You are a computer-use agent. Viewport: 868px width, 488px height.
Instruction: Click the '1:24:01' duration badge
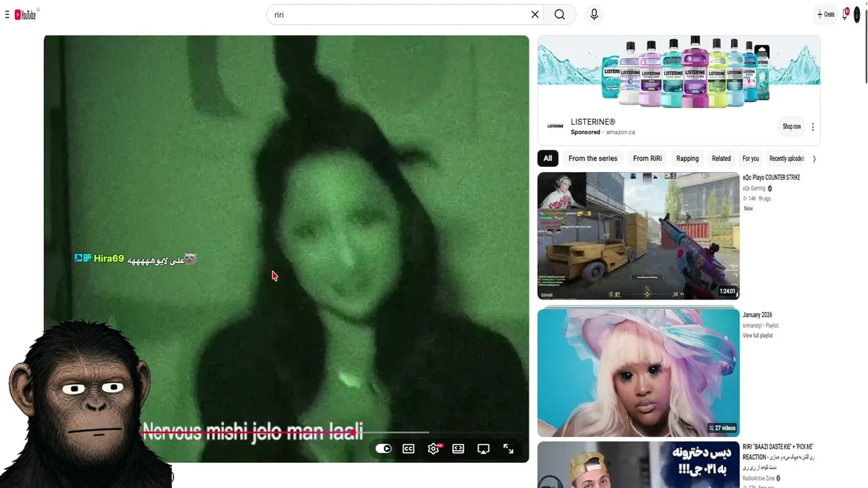[728, 291]
